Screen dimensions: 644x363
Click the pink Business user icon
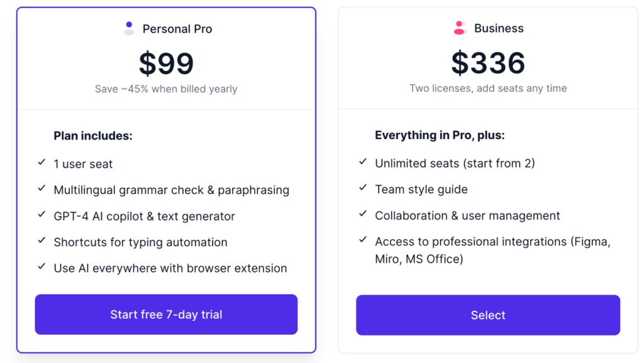(x=460, y=28)
